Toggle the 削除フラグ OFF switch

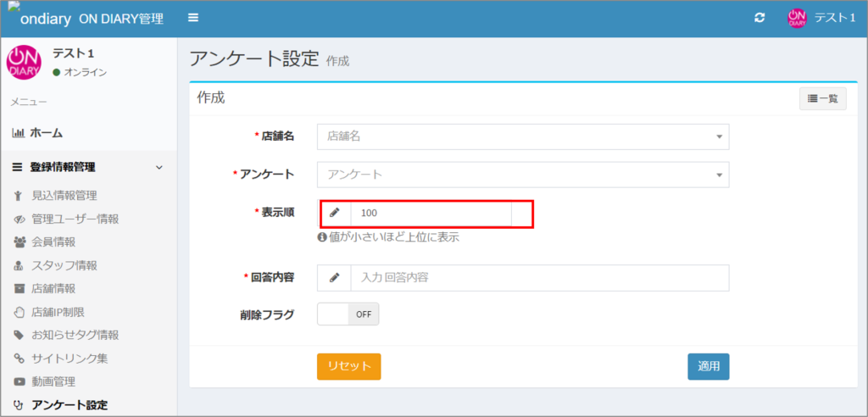(x=348, y=314)
